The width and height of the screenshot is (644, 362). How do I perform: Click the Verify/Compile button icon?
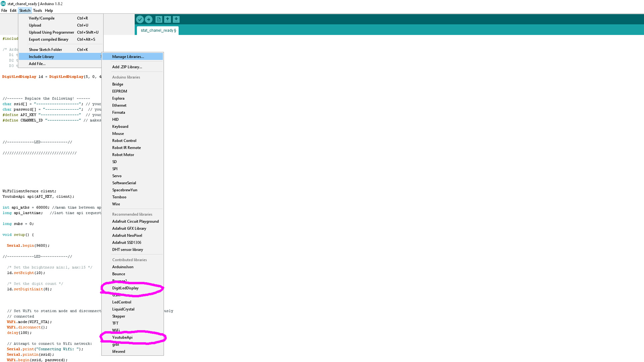(x=140, y=19)
